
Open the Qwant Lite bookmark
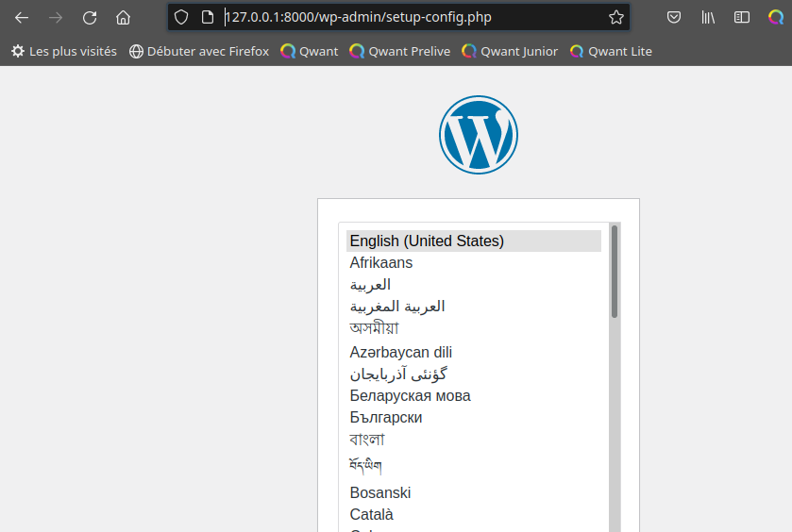click(x=611, y=51)
